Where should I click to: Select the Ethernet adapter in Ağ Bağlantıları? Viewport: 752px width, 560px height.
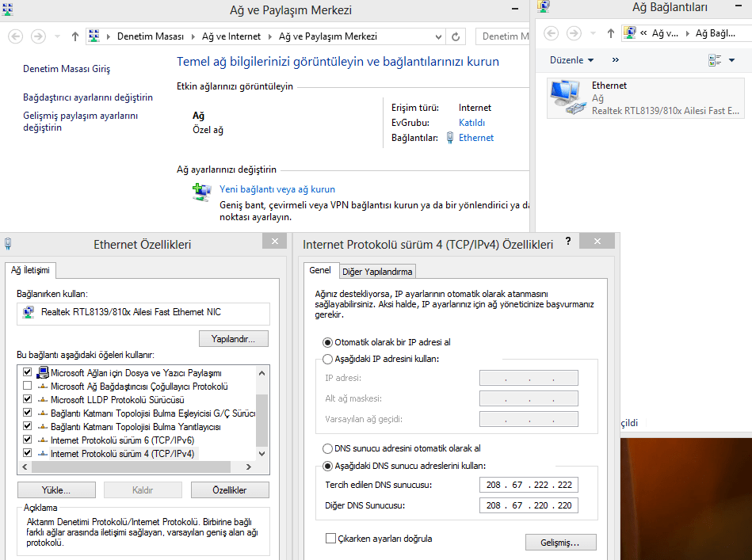click(x=646, y=97)
